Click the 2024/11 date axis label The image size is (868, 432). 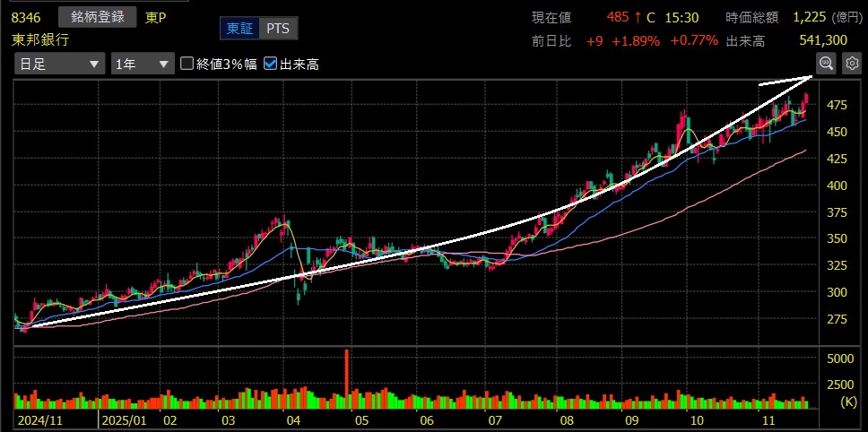pyautogui.click(x=38, y=419)
